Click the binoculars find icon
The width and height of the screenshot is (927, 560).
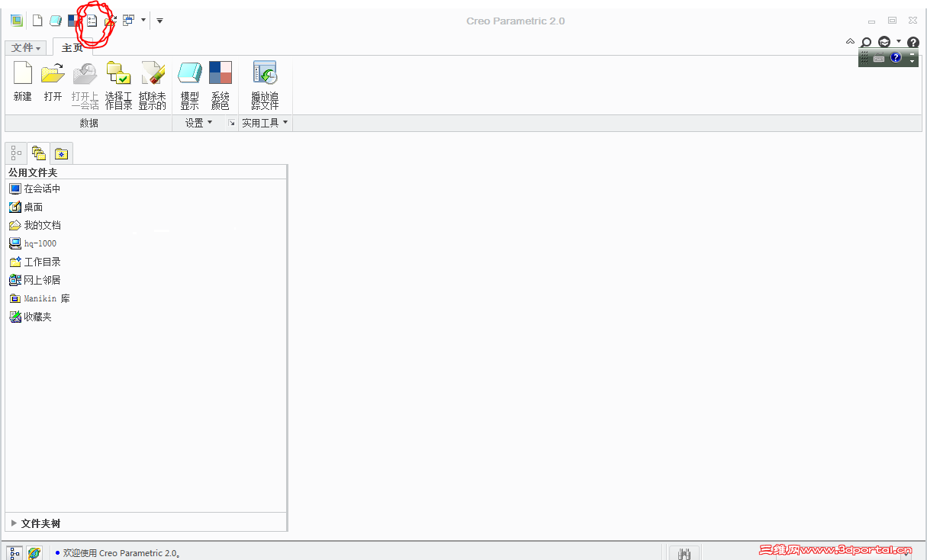point(684,553)
